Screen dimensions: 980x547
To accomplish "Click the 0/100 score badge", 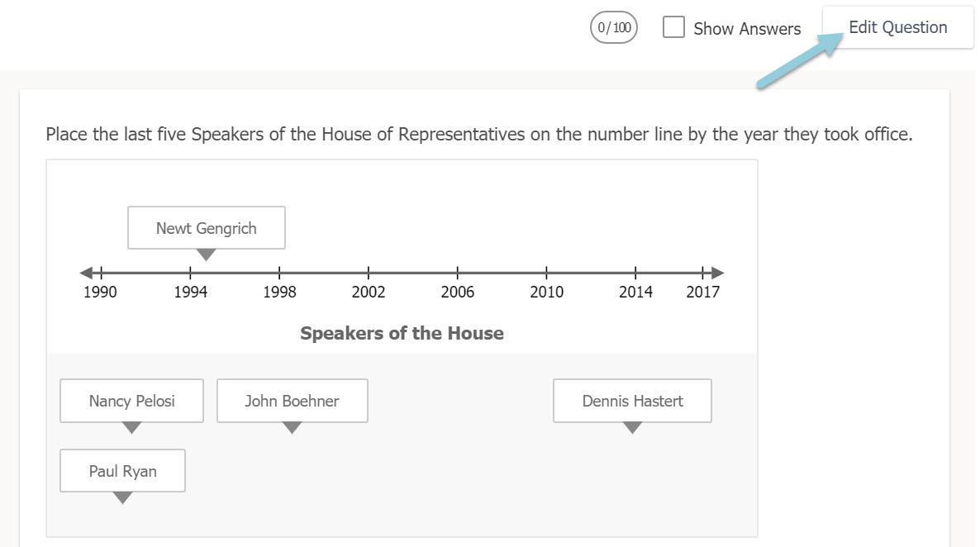I will [614, 27].
